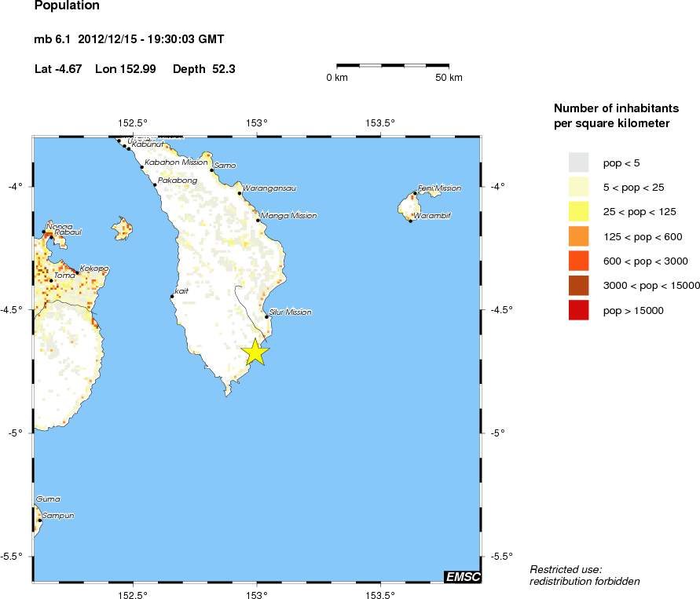Select the brown 3000–15000 legend swatch
Image resolution: width=700 pixels, height=599 pixels.
578,286
